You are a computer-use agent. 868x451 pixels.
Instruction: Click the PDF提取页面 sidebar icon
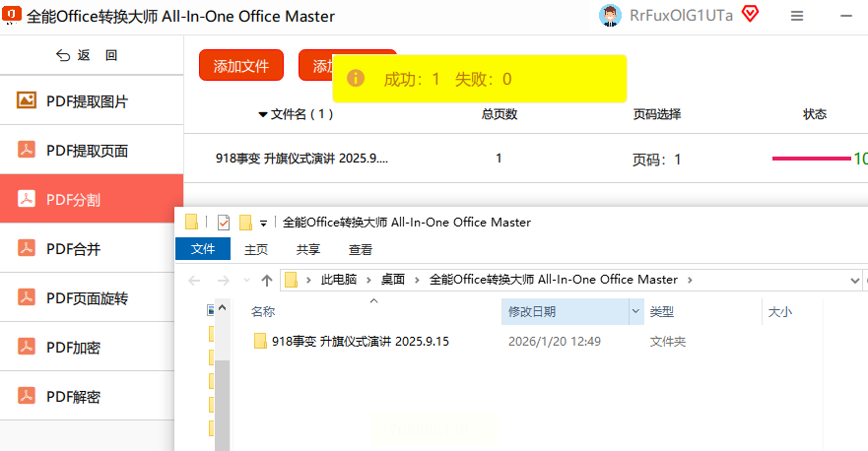(27, 150)
